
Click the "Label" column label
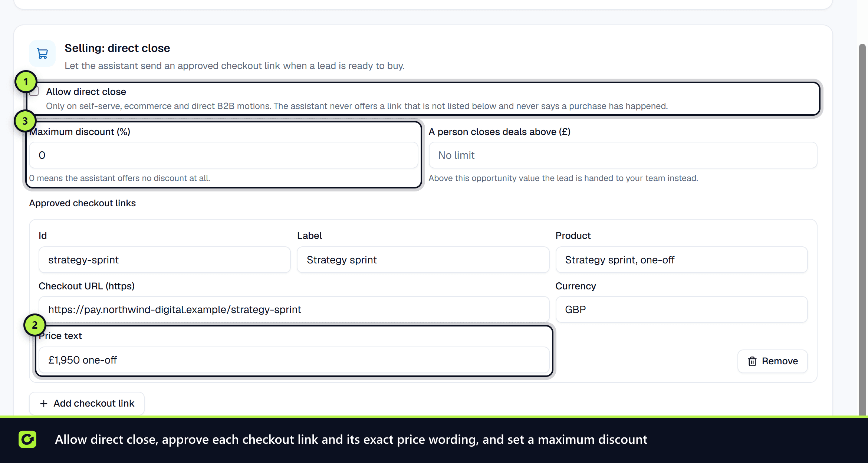(309, 236)
